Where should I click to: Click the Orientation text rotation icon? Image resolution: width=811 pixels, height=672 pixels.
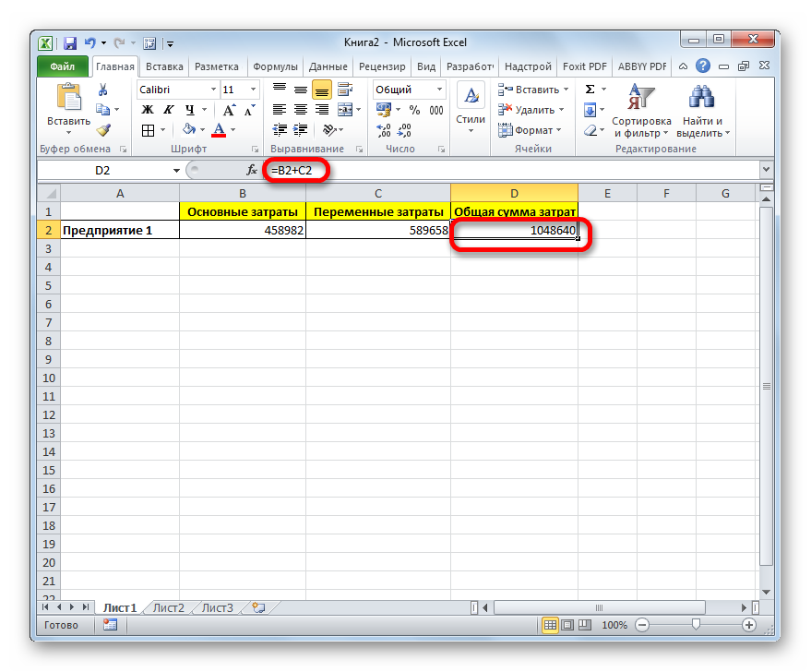329,130
